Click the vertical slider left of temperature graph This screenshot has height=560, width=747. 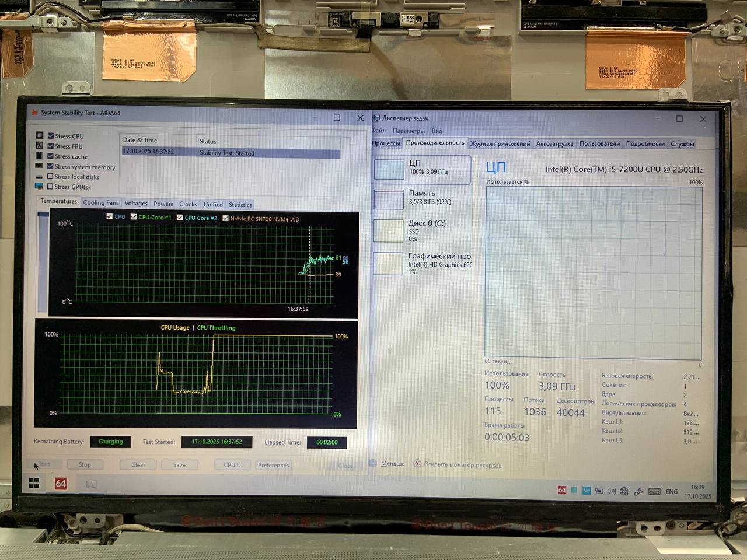click(43, 264)
